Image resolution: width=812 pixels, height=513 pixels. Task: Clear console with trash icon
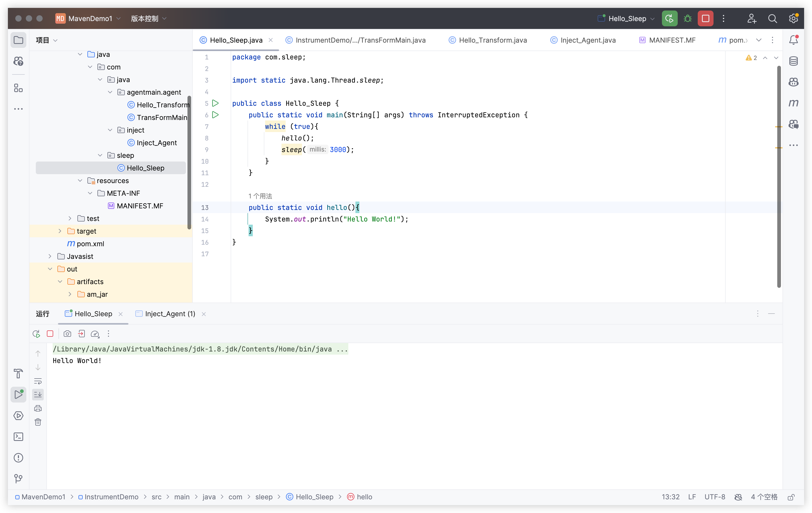point(38,422)
